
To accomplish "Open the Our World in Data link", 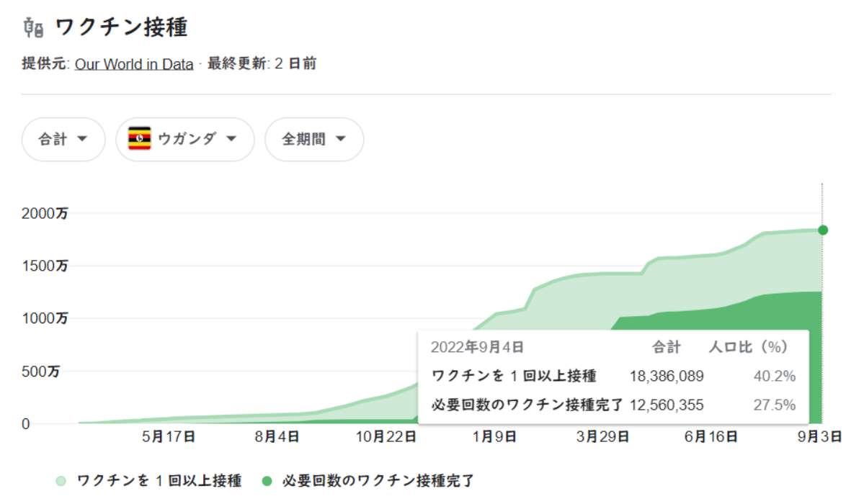I will pyautogui.click(x=134, y=64).
